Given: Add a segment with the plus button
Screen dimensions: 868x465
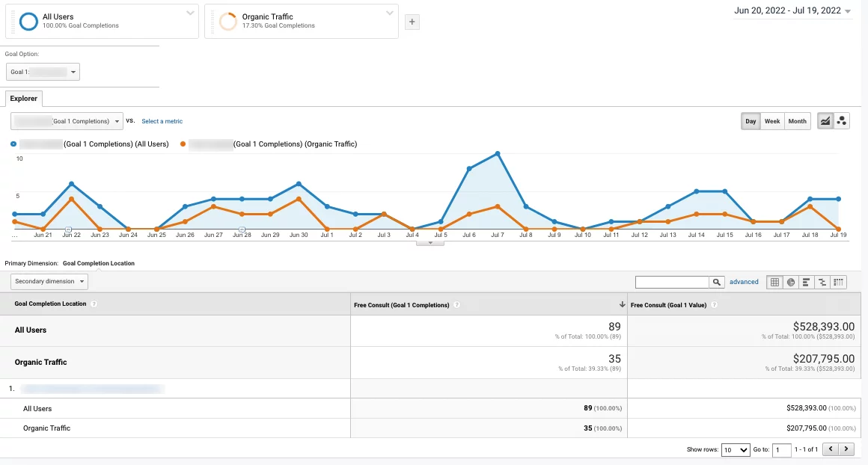Looking at the screenshot, I should tap(412, 22).
